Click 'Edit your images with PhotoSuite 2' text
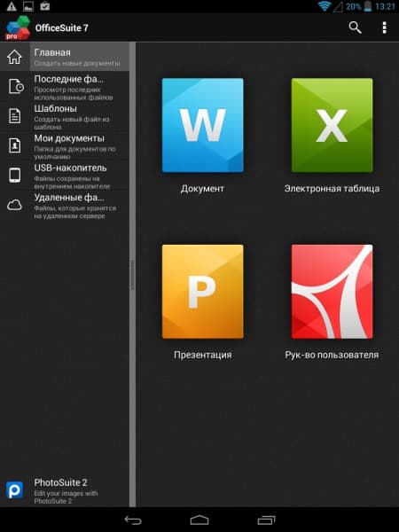The height and width of the screenshot is (532, 399). (x=66, y=497)
